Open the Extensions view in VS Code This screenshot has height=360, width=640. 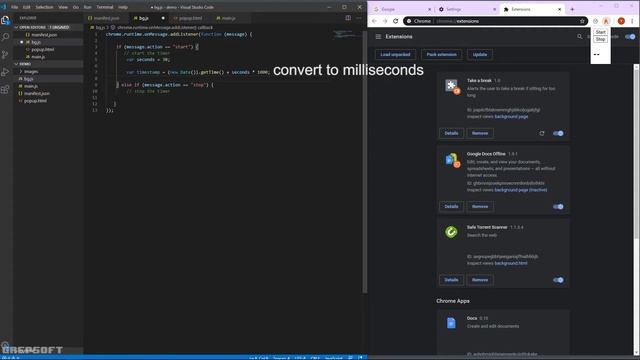(x=5, y=89)
